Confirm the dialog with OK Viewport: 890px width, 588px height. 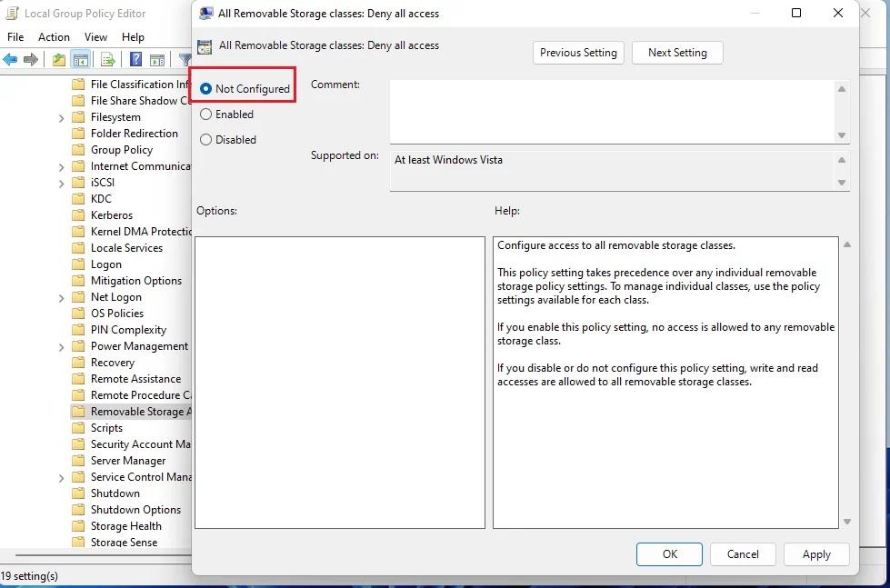(669, 554)
